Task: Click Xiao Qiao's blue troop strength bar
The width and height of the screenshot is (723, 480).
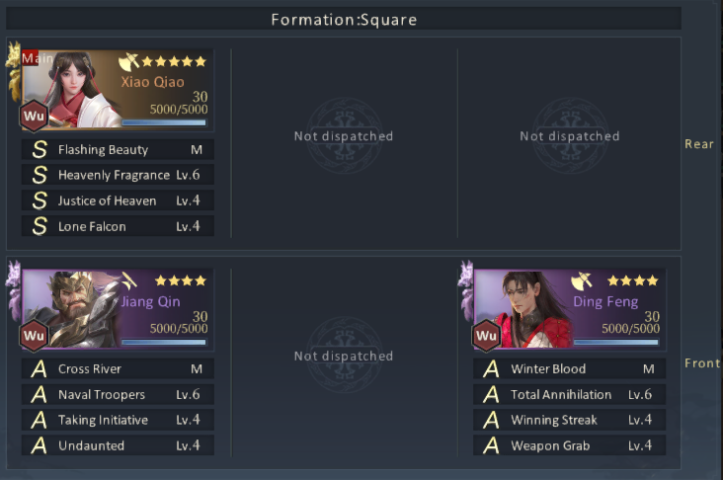Action: pos(164,123)
